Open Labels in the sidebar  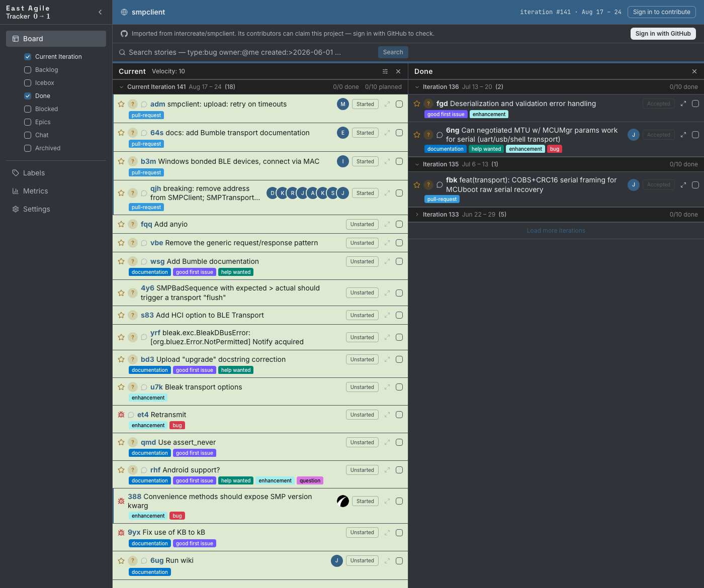pos(56,173)
